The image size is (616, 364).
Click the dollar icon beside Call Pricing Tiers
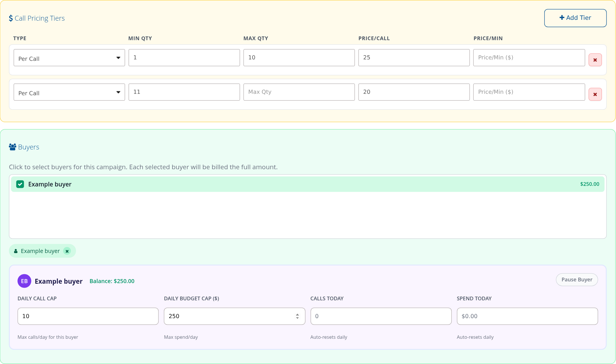point(11,18)
